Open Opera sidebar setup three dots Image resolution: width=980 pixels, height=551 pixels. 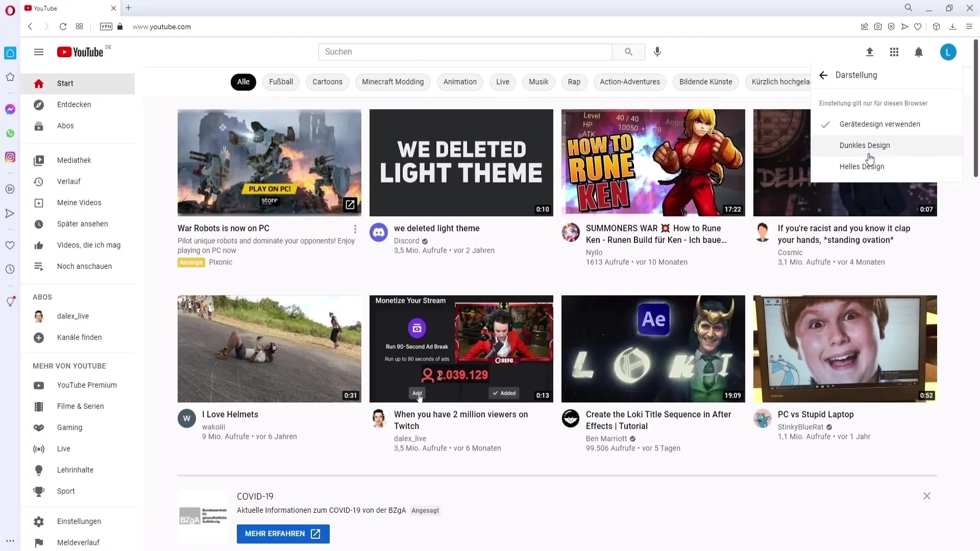coord(10,541)
